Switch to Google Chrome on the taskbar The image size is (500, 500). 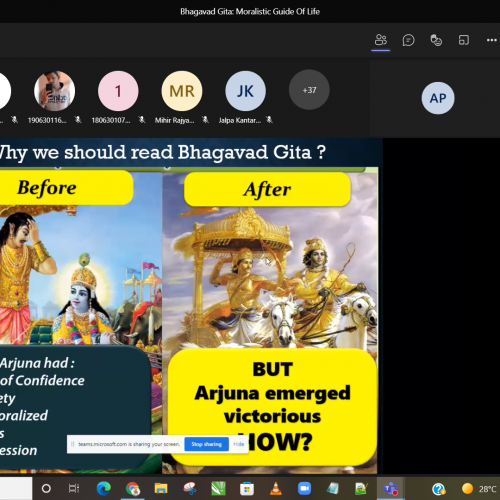[x=133, y=489]
